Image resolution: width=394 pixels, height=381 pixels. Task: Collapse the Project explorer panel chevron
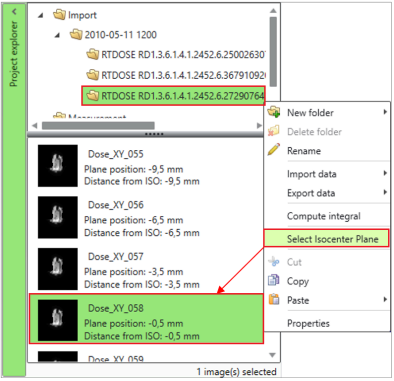tap(14, 12)
